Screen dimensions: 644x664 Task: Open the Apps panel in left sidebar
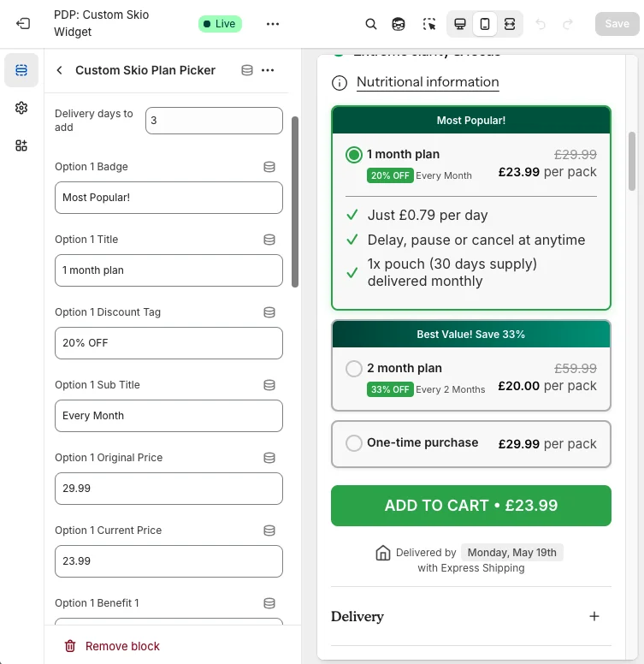[21, 145]
